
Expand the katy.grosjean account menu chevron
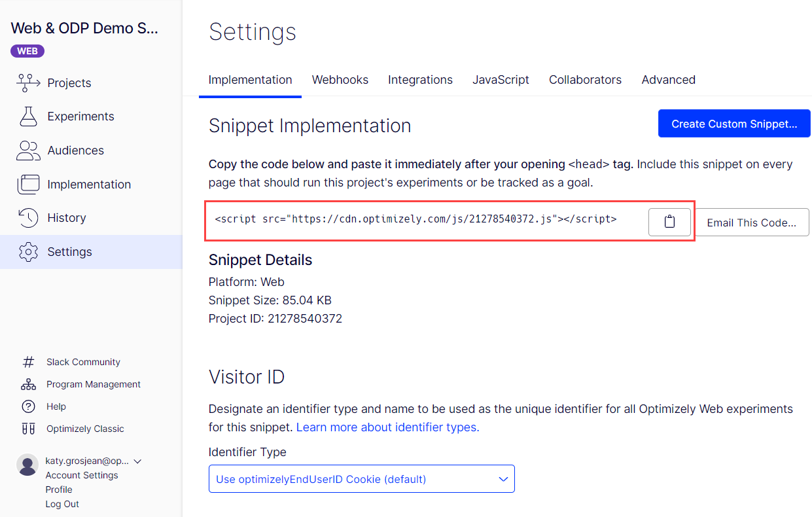(137, 461)
